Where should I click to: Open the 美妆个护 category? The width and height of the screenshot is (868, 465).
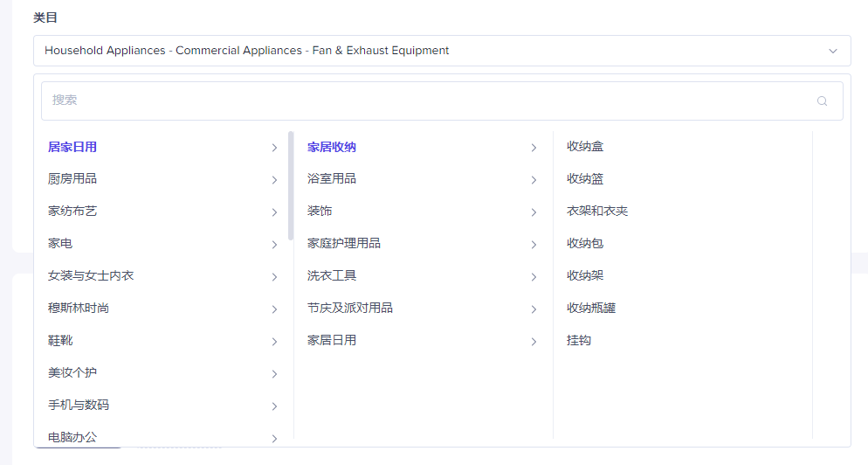pyautogui.click(x=72, y=372)
